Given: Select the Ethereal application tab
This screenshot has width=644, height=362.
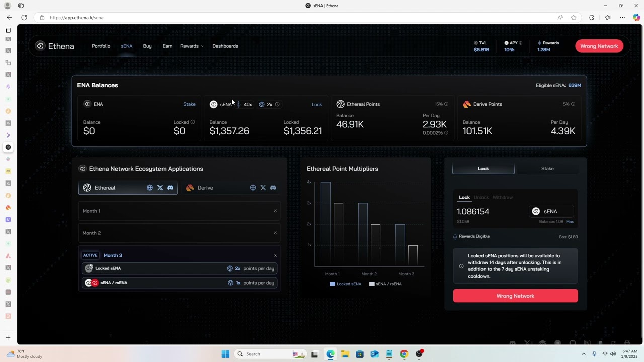Looking at the screenshot, I should (128, 188).
